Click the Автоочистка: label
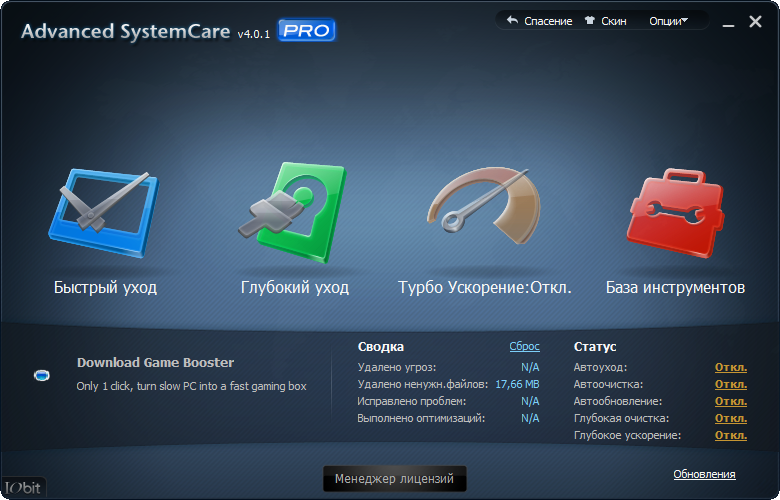This screenshot has width=780, height=500. pos(608,385)
